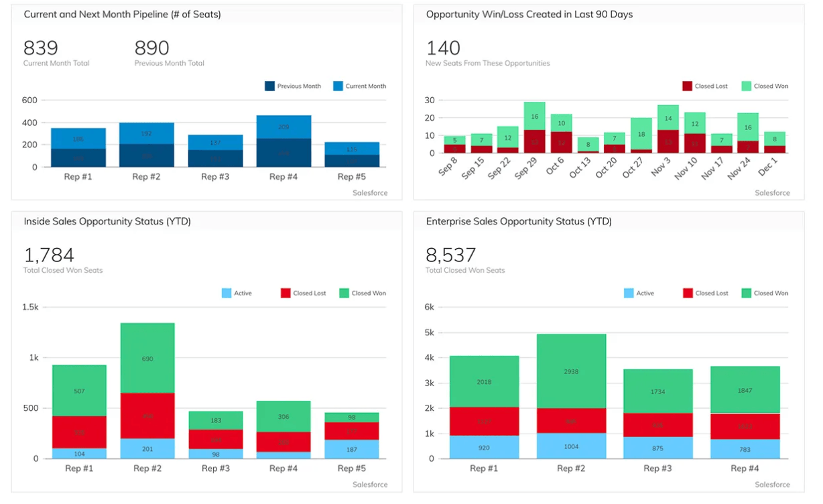Open Enterprise Sales Opportunity Status (YTD) title
The height and width of the screenshot is (504, 823).
point(519,221)
